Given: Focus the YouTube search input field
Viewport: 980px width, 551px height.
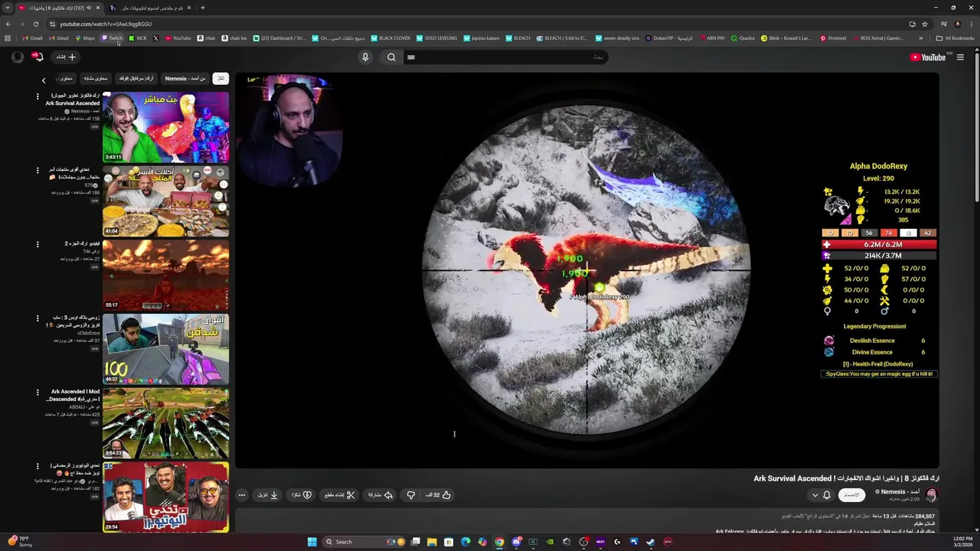Looking at the screenshot, I should pos(505,57).
